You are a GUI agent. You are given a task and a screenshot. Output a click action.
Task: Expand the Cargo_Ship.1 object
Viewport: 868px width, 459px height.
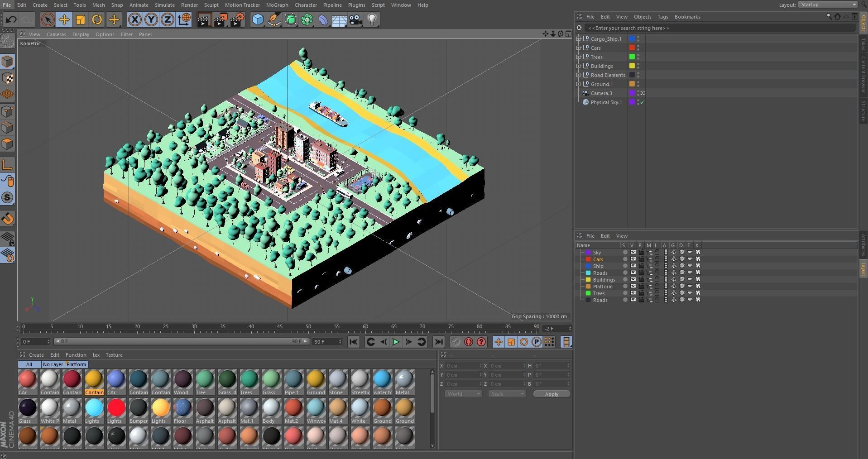coord(579,39)
